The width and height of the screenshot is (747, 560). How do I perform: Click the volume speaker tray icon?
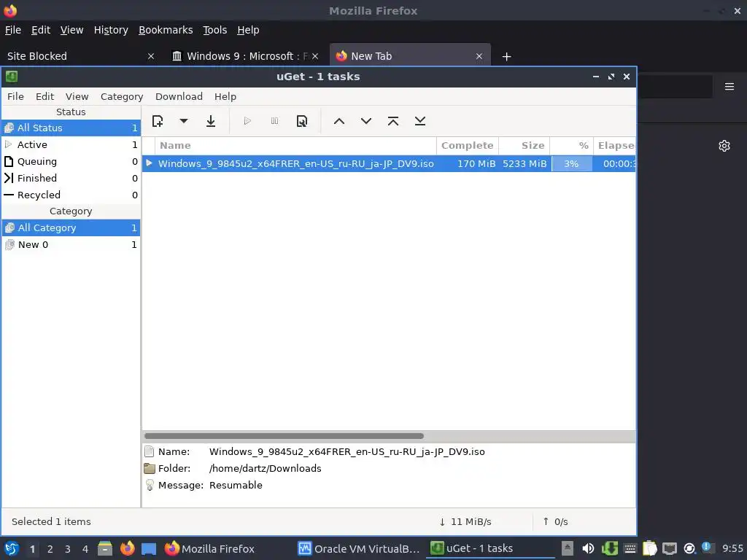(x=588, y=548)
